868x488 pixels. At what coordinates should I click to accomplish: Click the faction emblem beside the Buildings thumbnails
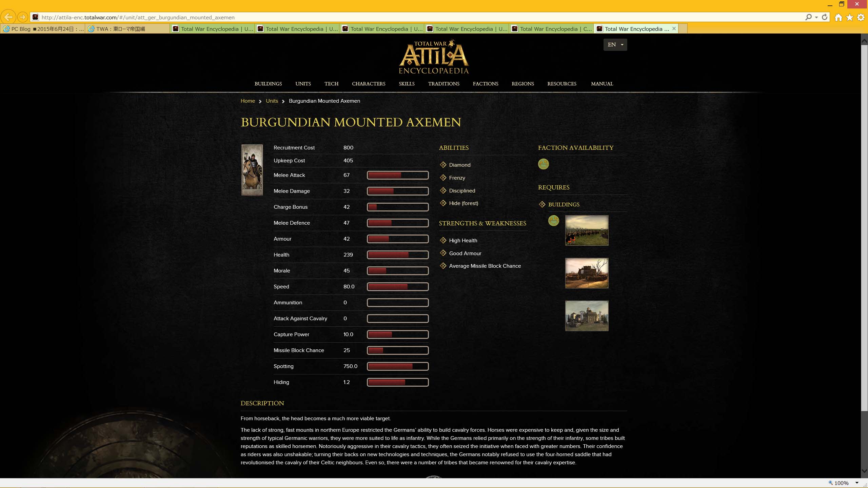click(x=554, y=221)
